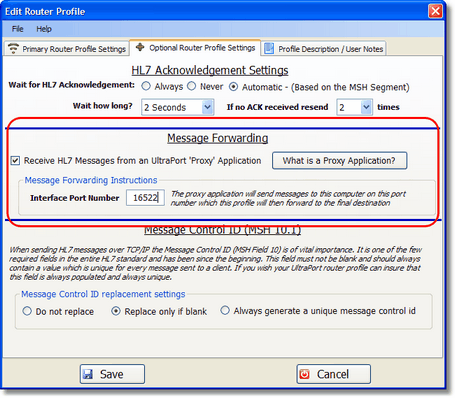Click the Message Forwarding Instructions label
This screenshot has height=398, width=455.
click(91, 180)
